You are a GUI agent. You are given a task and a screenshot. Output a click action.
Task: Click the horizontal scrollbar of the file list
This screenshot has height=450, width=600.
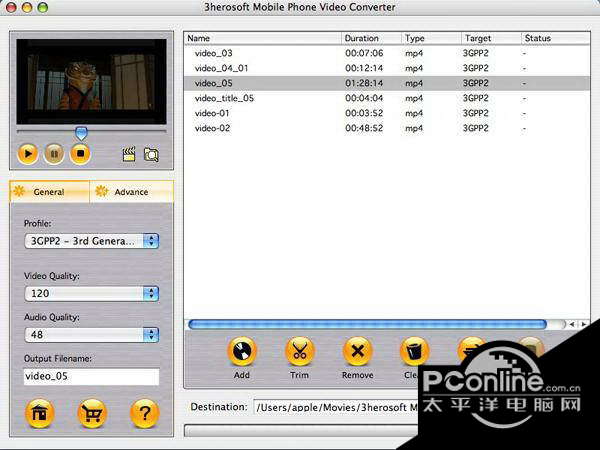[x=367, y=324]
